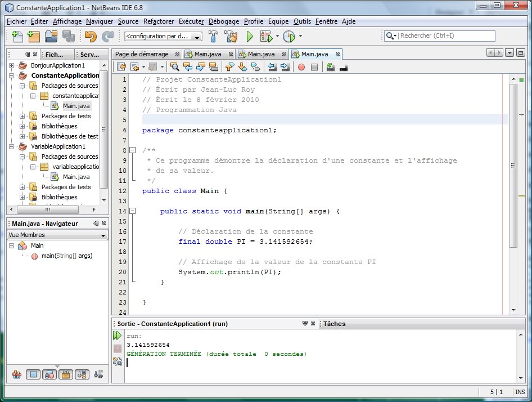Comment the selected code lines
This screenshot has width=532, height=402.
(331, 67)
